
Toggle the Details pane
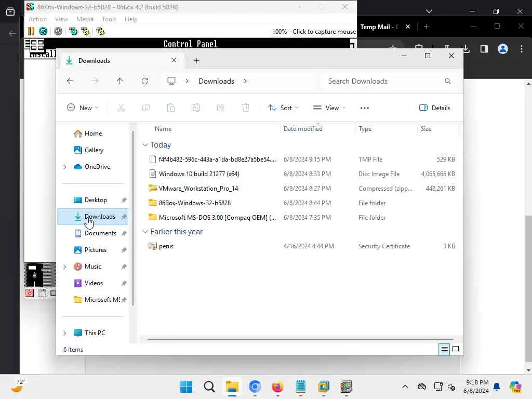click(x=435, y=108)
